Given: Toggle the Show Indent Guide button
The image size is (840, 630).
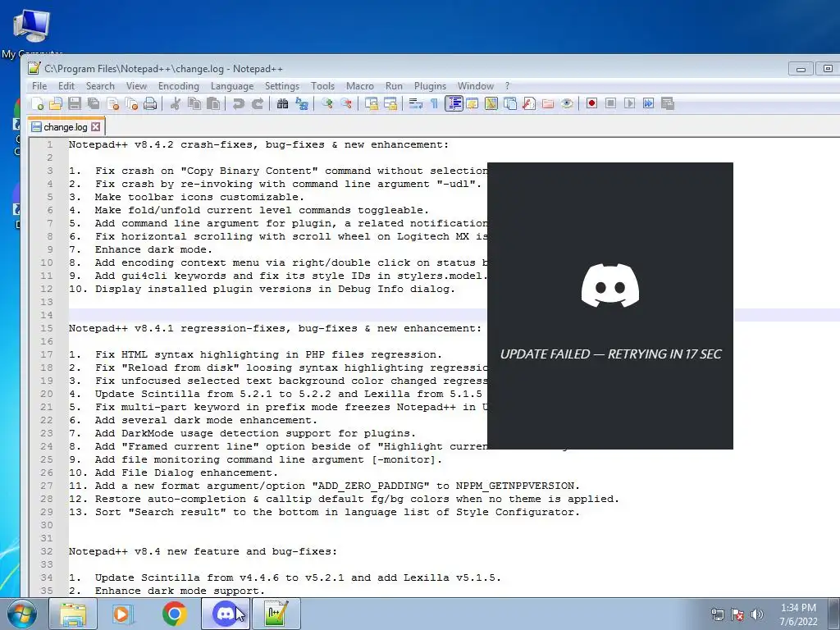Looking at the screenshot, I should 453,103.
